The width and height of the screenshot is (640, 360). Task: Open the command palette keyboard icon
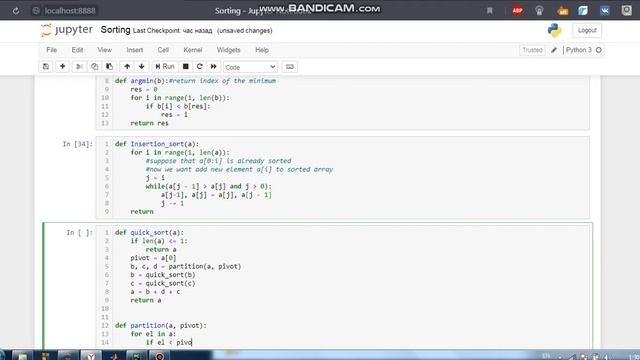(x=290, y=67)
